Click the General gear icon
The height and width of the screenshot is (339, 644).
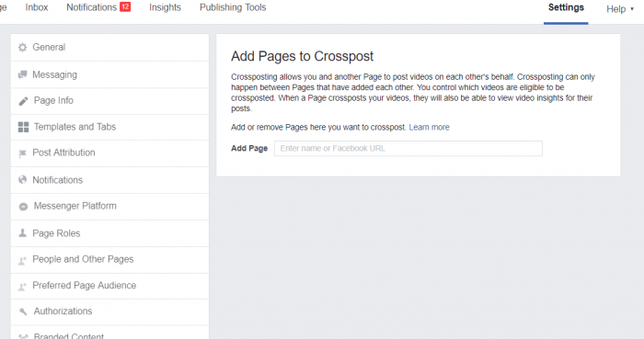23,48
